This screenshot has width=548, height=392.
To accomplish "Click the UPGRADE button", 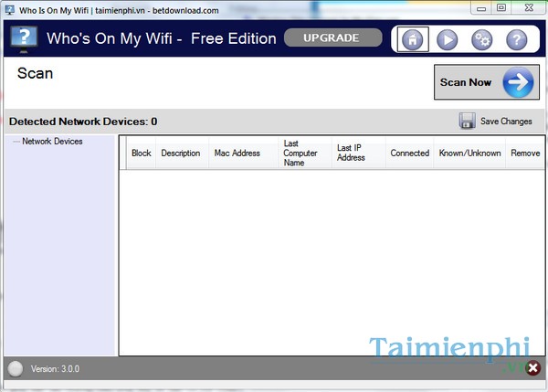I will [332, 37].
